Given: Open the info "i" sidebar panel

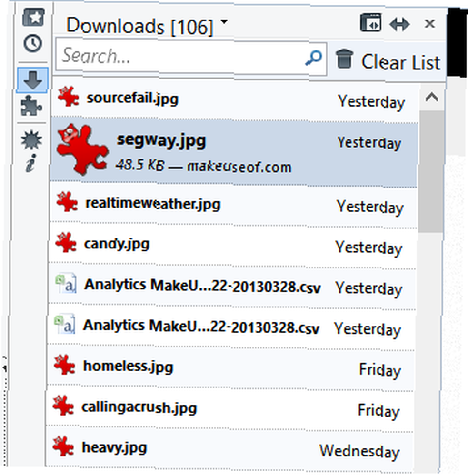Looking at the screenshot, I should (31, 163).
